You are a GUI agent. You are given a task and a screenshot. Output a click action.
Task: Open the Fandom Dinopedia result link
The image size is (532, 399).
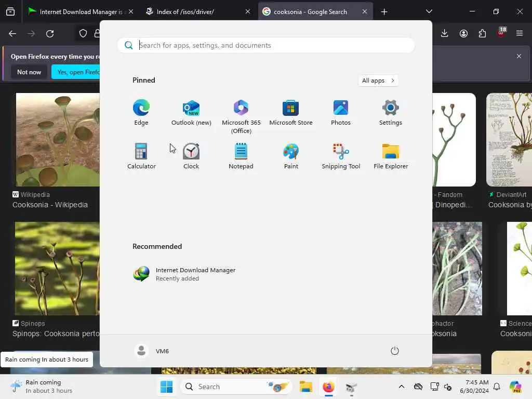pyautogui.click(x=453, y=205)
